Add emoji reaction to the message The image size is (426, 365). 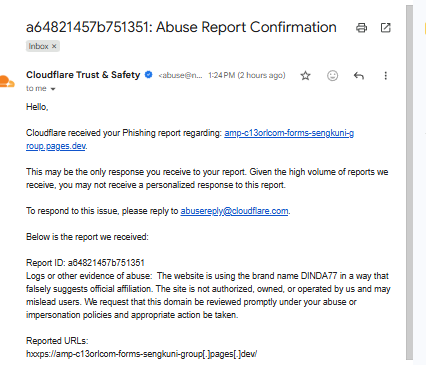tap(332, 76)
